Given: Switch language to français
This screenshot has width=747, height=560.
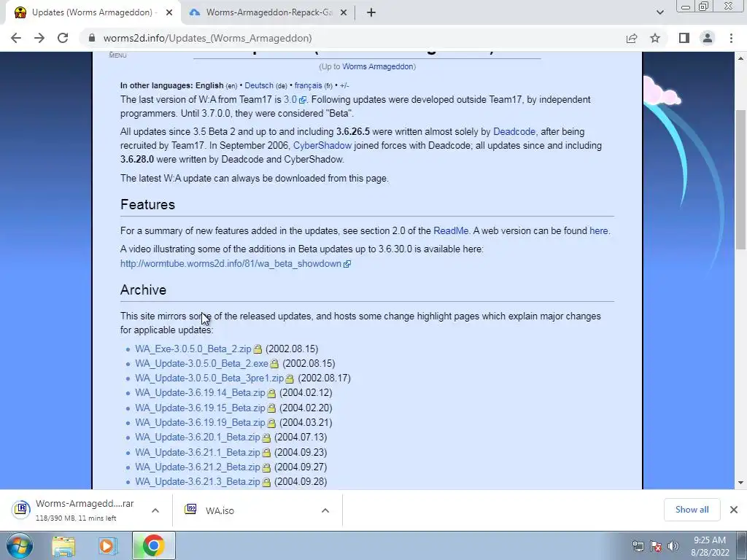Looking at the screenshot, I should [x=309, y=86].
